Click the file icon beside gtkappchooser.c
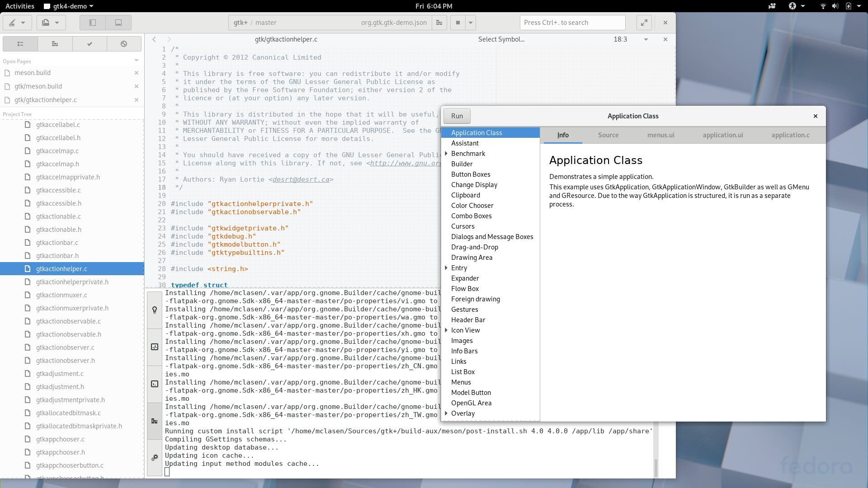 [28, 439]
